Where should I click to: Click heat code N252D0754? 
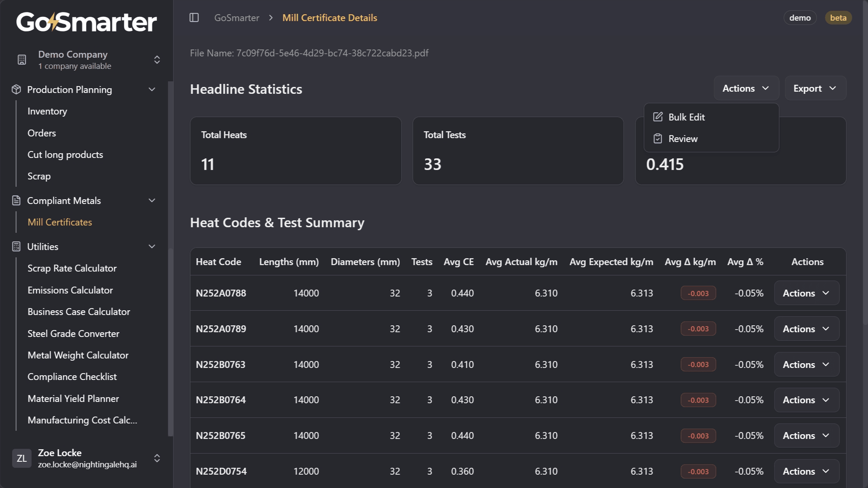click(221, 471)
